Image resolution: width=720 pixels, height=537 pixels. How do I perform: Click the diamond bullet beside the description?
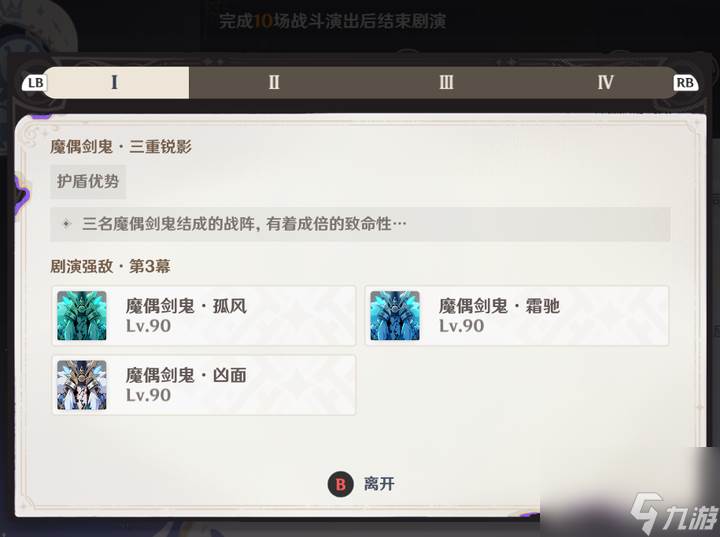tap(67, 224)
